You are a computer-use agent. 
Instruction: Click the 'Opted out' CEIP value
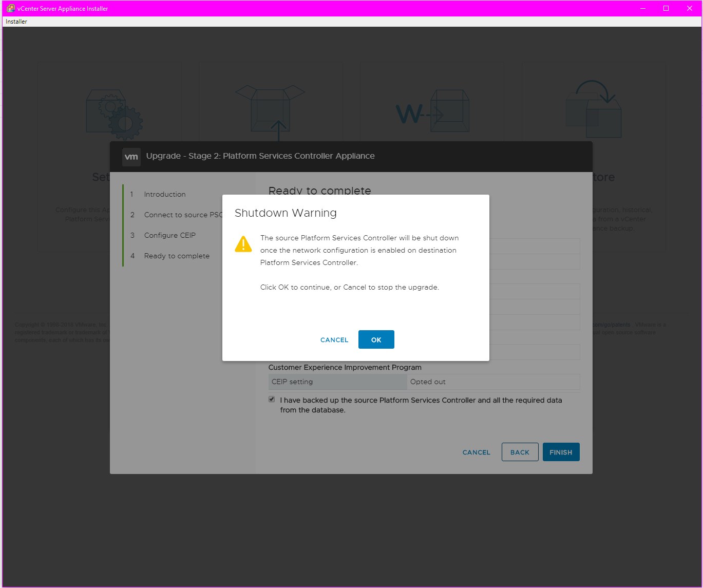pos(428,382)
